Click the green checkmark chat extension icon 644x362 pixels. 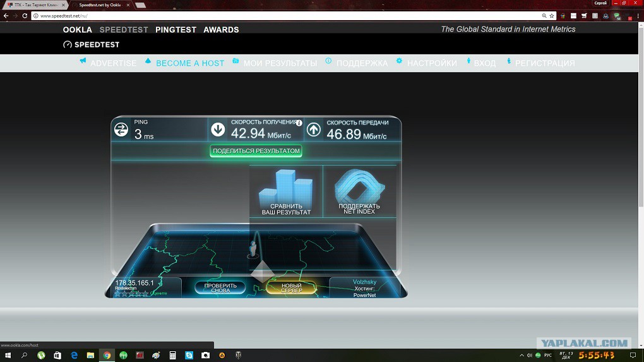point(617,16)
